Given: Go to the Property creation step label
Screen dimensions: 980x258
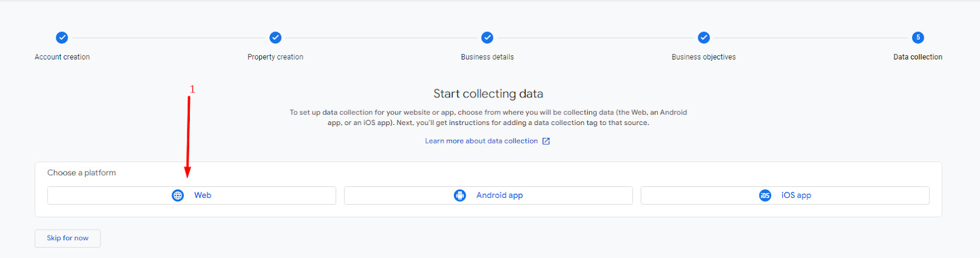Looking at the screenshot, I should click(x=276, y=57).
